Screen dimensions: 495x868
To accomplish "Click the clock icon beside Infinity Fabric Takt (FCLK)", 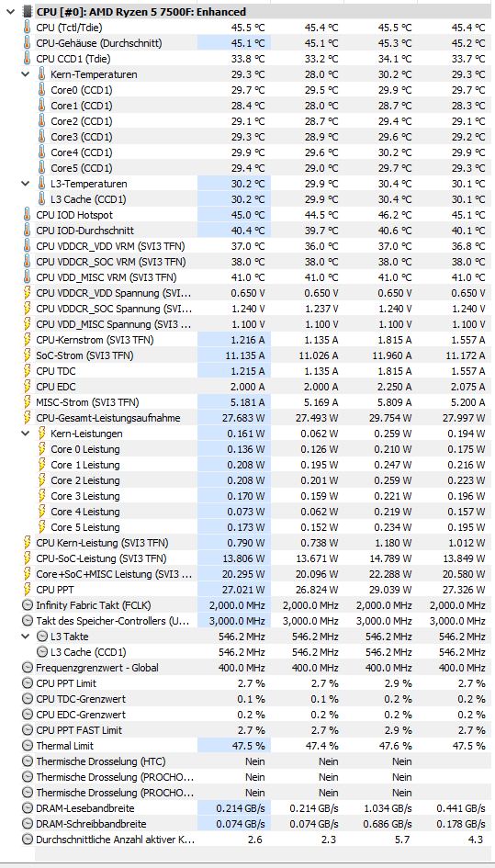I will tap(27, 605).
